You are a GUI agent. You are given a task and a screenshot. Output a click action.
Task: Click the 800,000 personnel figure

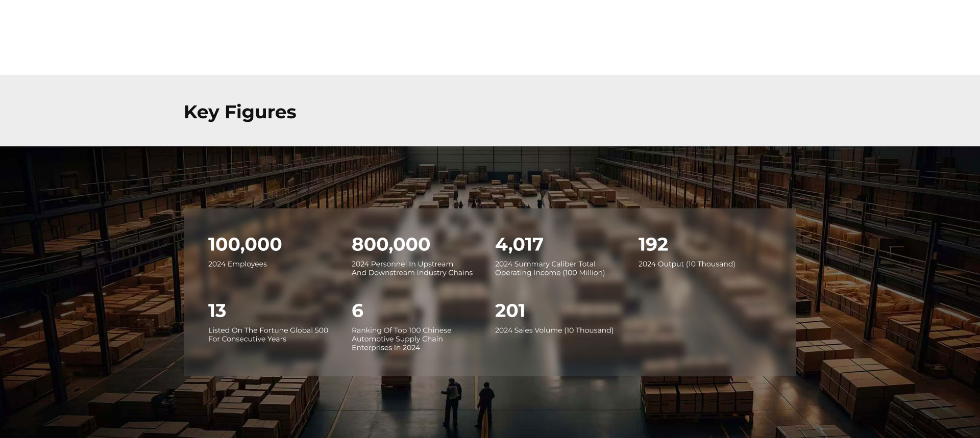coord(390,244)
